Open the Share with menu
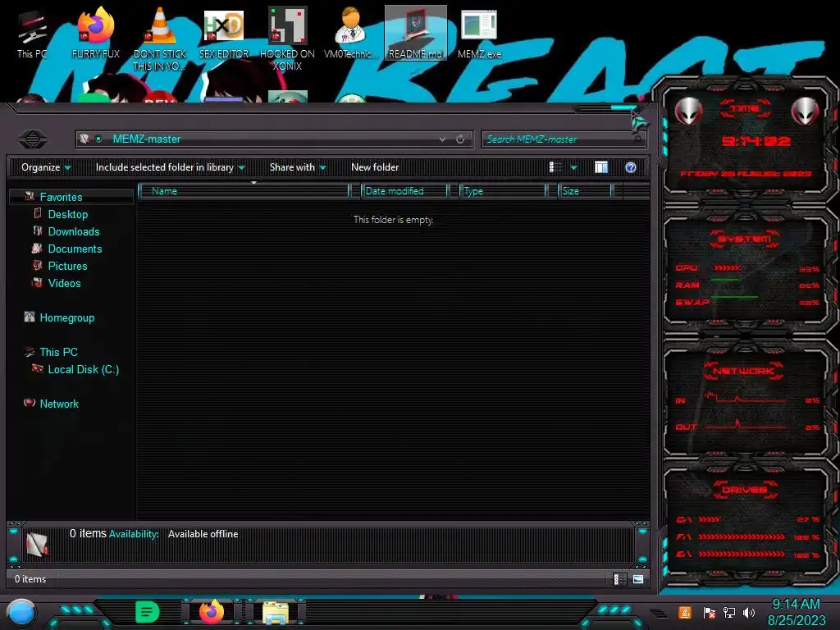Image resolution: width=840 pixels, height=630 pixels. pos(298,167)
